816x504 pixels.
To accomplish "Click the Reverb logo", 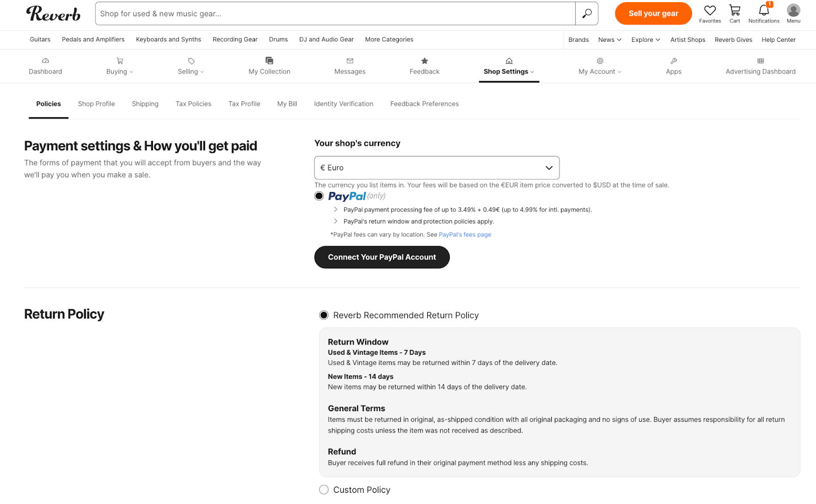I will point(53,14).
